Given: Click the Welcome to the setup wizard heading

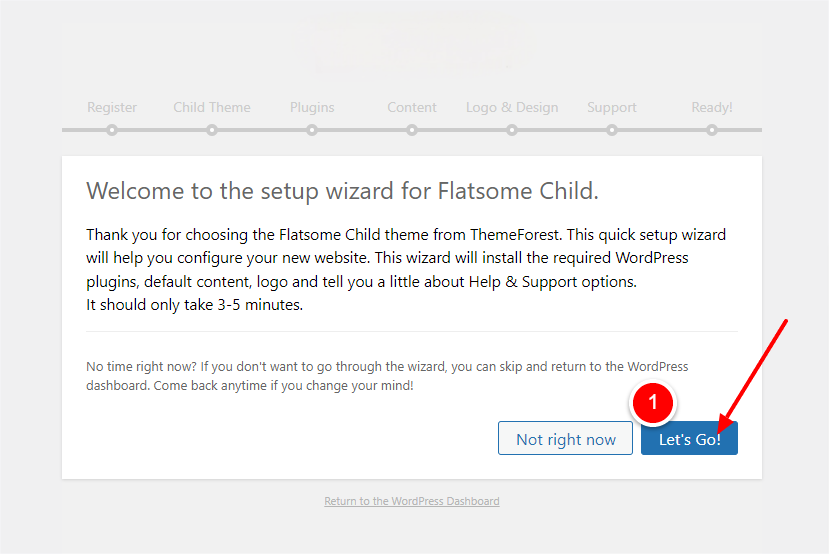Looking at the screenshot, I should point(342,191).
